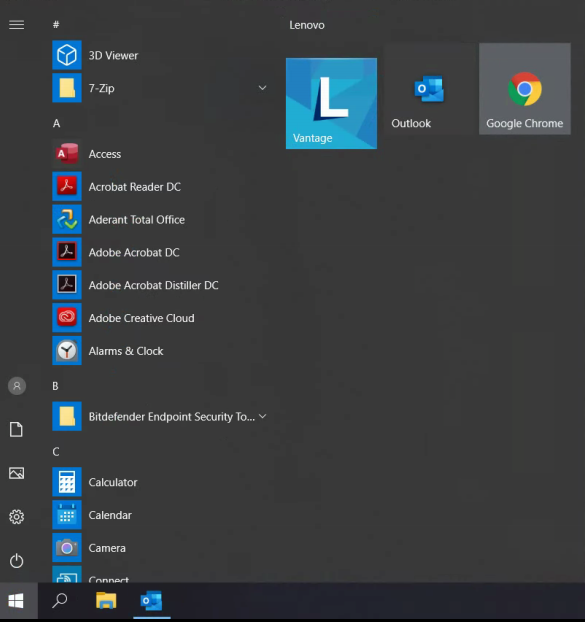Viewport: 585px width, 622px height.
Task: Open the Vantage tile
Action: pyautogui.click(x=331, y=104)
